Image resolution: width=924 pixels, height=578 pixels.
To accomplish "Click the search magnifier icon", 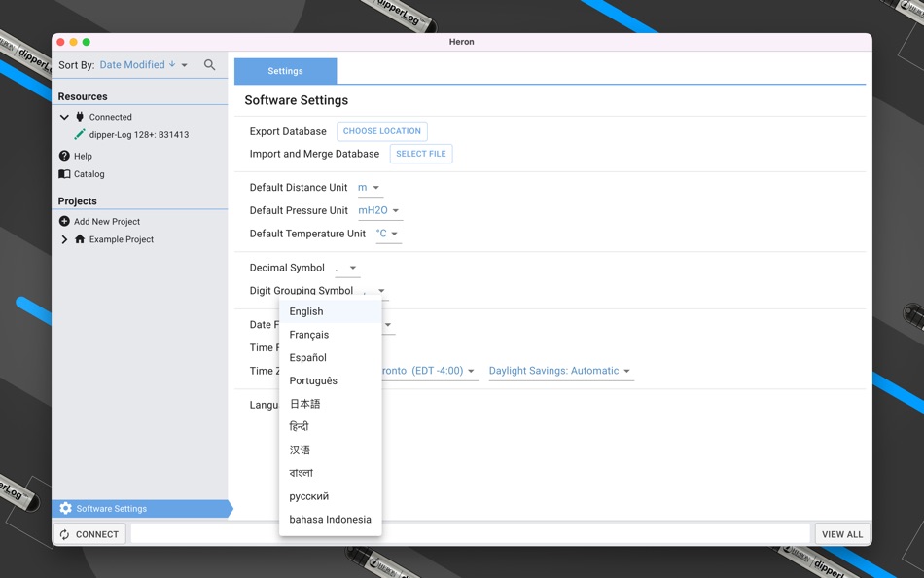I will click(209, 65).
